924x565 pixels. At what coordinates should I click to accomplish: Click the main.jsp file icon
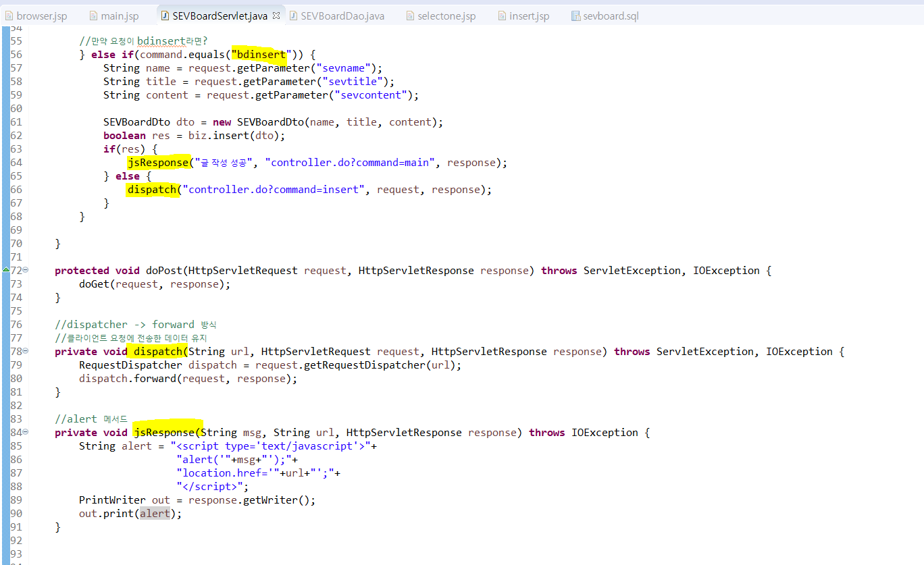coord(94,16)
